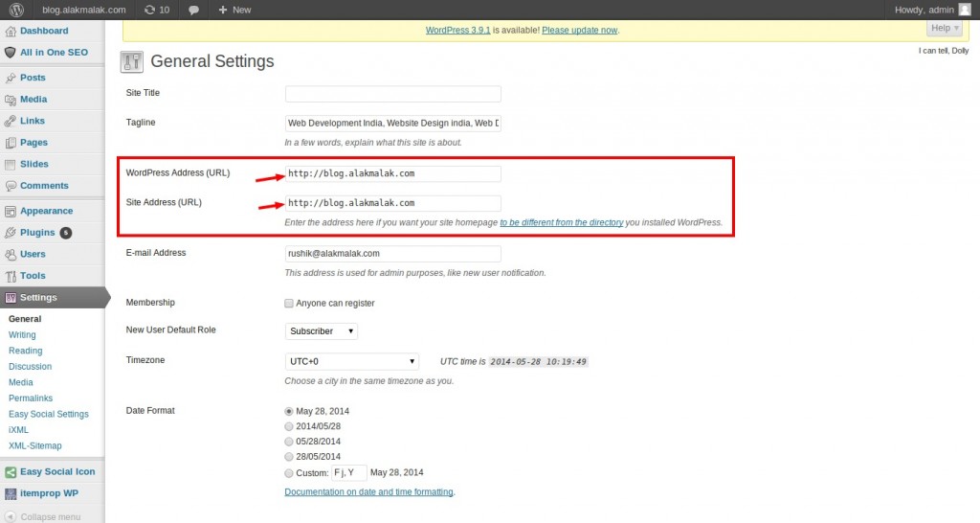Open the Writing settings submenu item
This screenshot has width=980, height=523.
pos(23,335)
